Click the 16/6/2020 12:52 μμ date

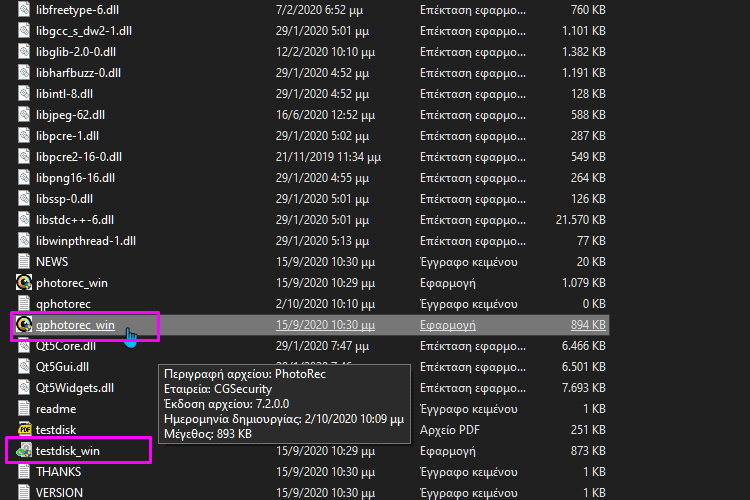[x=326, y=115]
